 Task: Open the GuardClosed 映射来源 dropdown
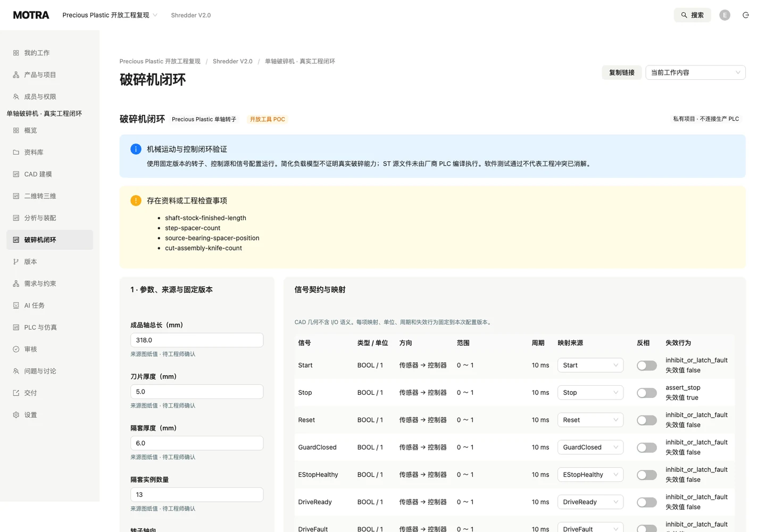(x=590, y=447)
